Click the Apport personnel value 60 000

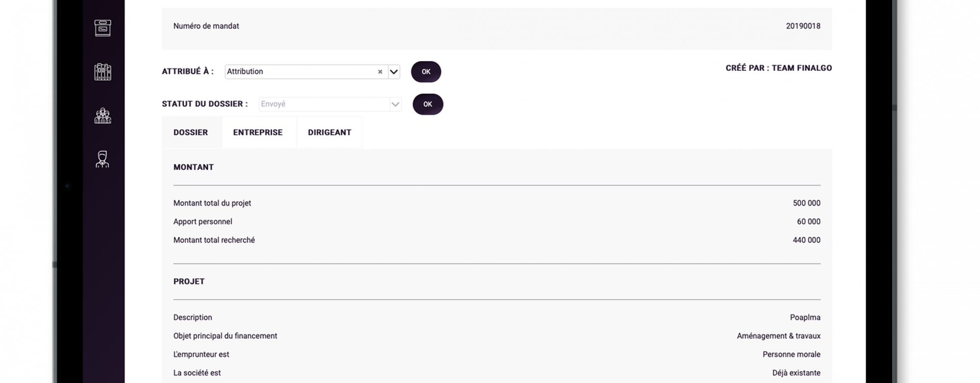click(808, 222)
